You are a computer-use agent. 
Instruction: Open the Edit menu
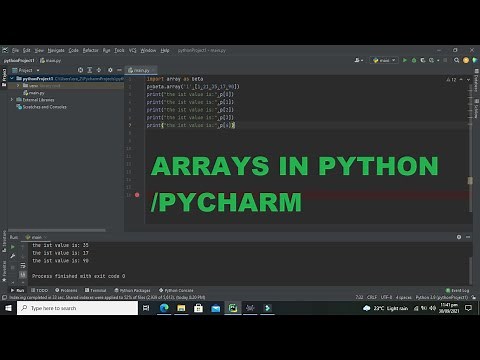coord(27,50)
